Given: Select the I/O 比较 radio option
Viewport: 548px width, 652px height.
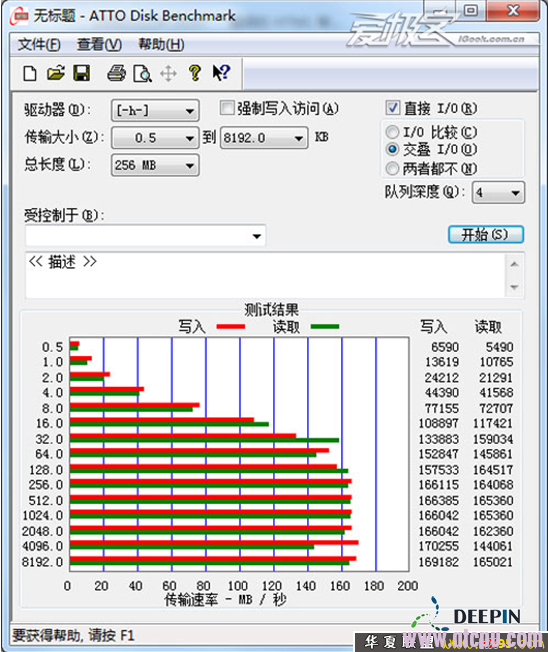Looking at the screenshot, I should [392, 133].
